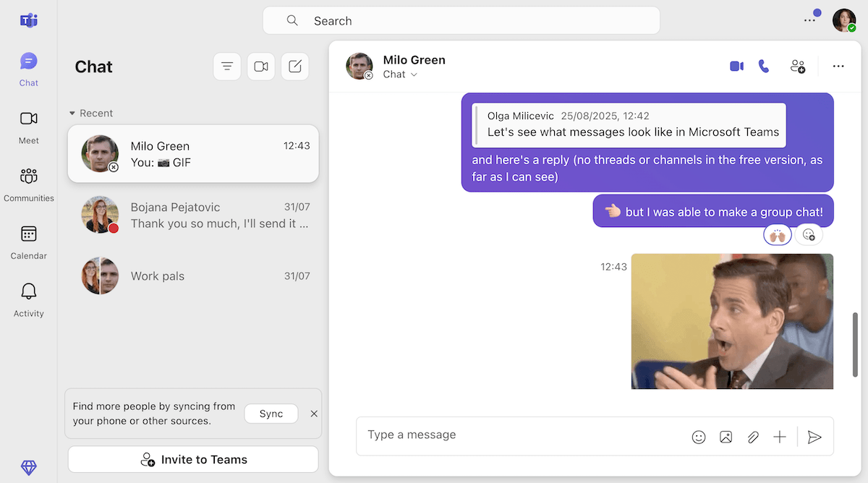Open the chat filter button
The width and height of the screenshot is (868, 483).
(227, 67)
